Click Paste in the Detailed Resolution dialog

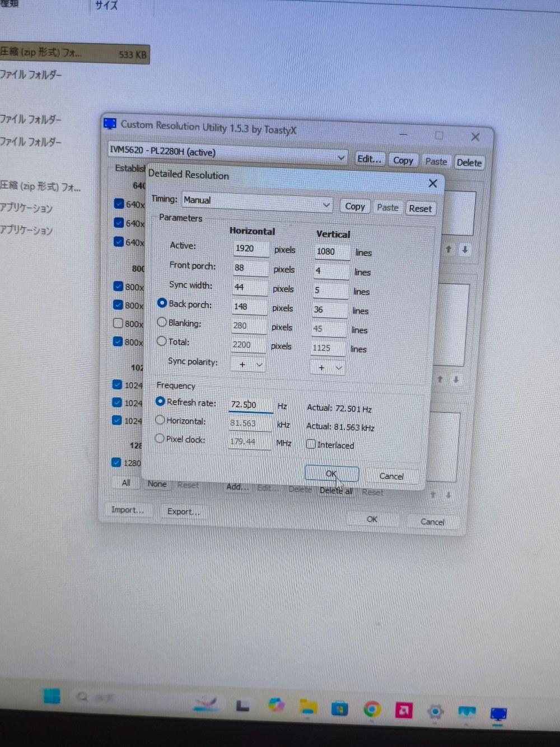tap(388, 207)
